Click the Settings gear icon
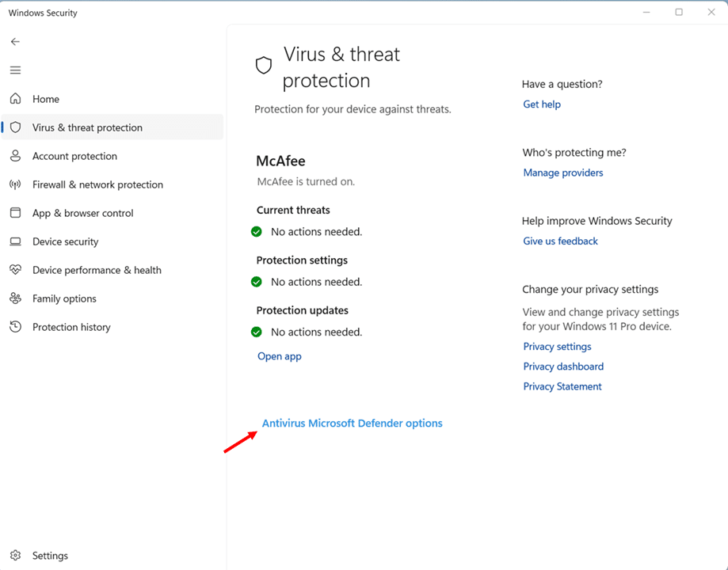The image size is (728, 570). 15,556
